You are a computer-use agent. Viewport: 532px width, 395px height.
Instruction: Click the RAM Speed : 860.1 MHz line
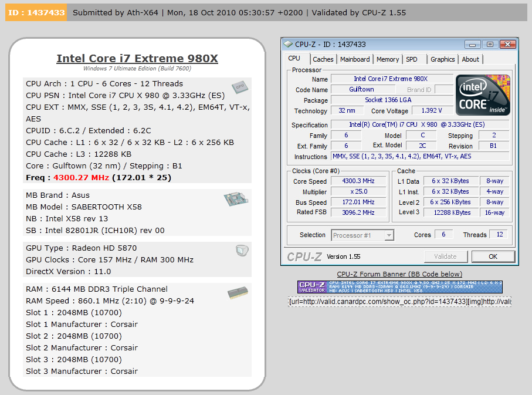point(110,301)
